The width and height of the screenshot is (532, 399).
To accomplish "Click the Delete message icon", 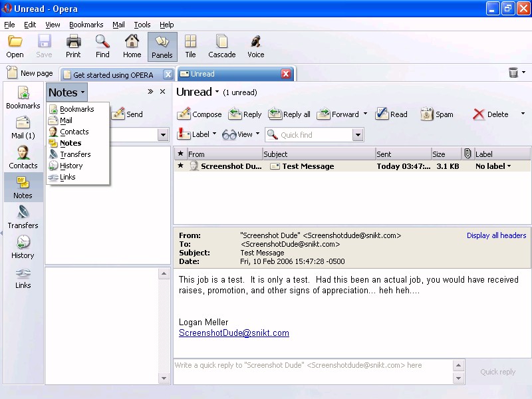I will click(479, 114).
